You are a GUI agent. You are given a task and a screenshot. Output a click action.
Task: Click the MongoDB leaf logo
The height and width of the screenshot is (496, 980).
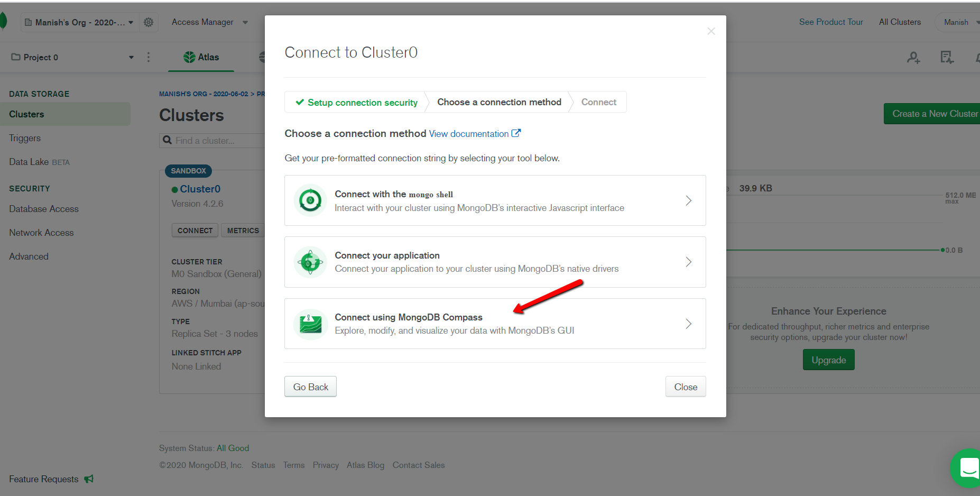3,21
